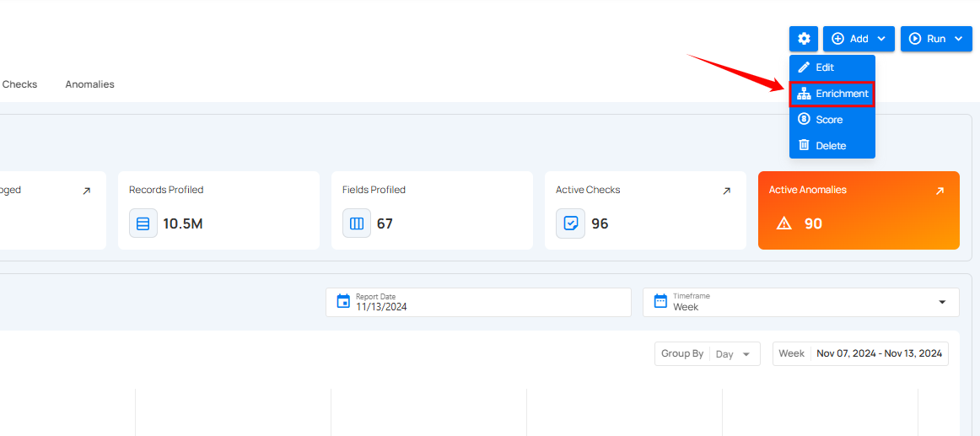This screenshot has width=980, height=436.
Task: Click the score badge icon beside Score
Action: [805, 119]
